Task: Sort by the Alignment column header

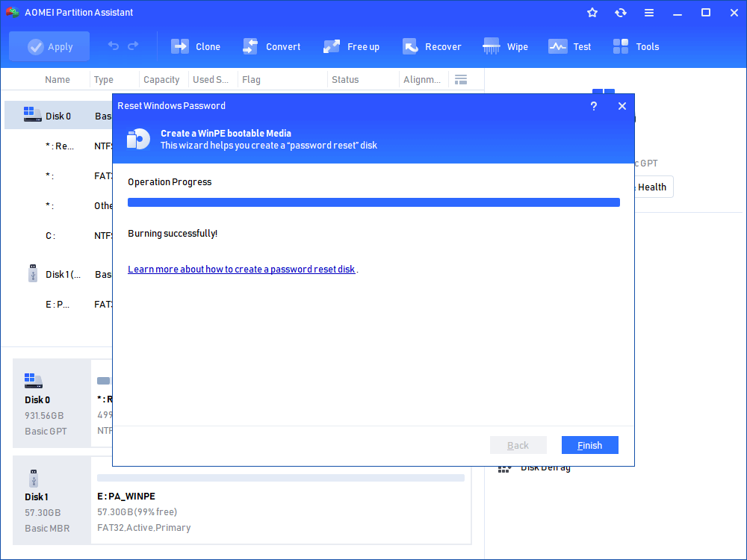Action: pos(422,80)
